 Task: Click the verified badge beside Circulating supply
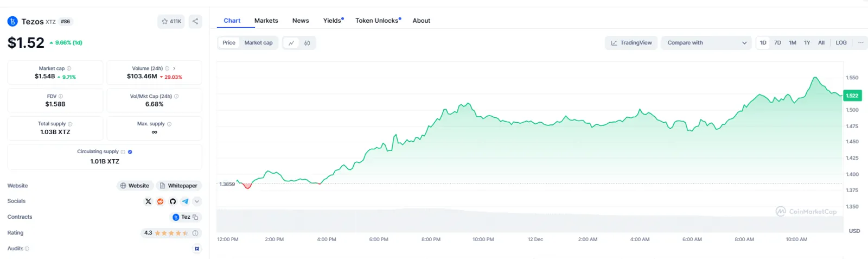tap(130, 151)
